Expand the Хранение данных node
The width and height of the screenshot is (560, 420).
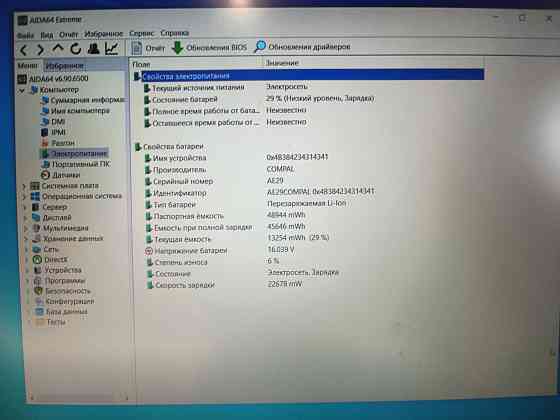[26, 239]
